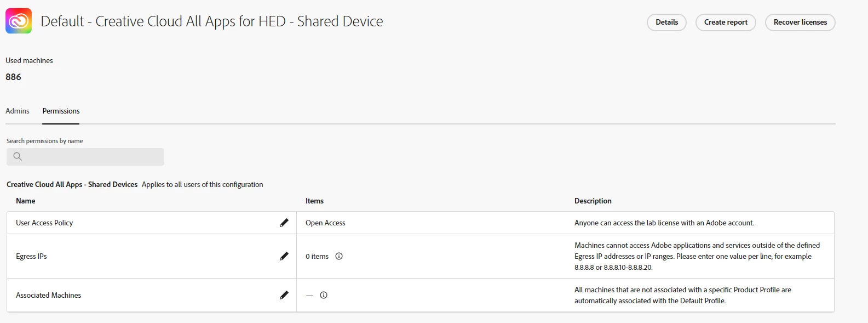Click the Recover licenses button
This screenshot has width=868, height=323.
click(x=800, y=22)
